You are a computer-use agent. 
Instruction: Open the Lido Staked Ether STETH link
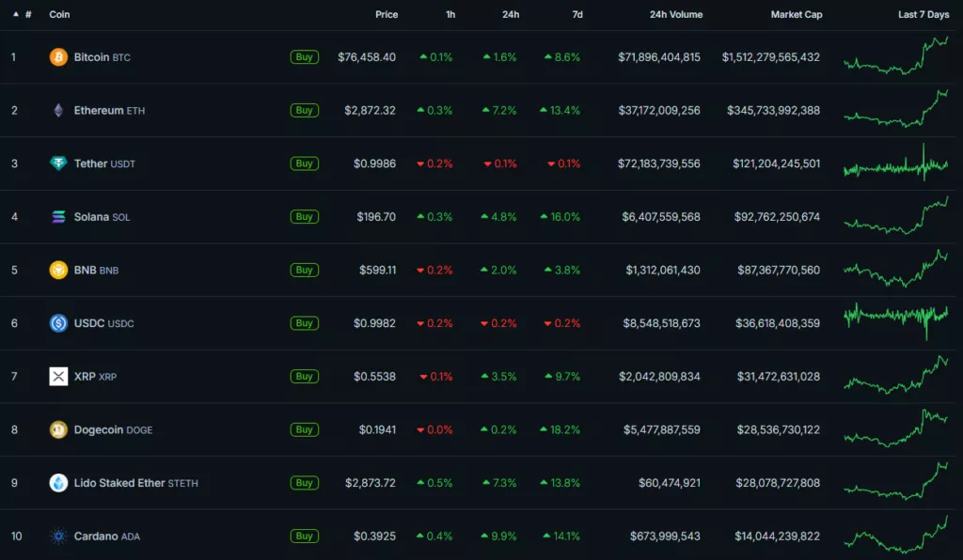[135, 483]
